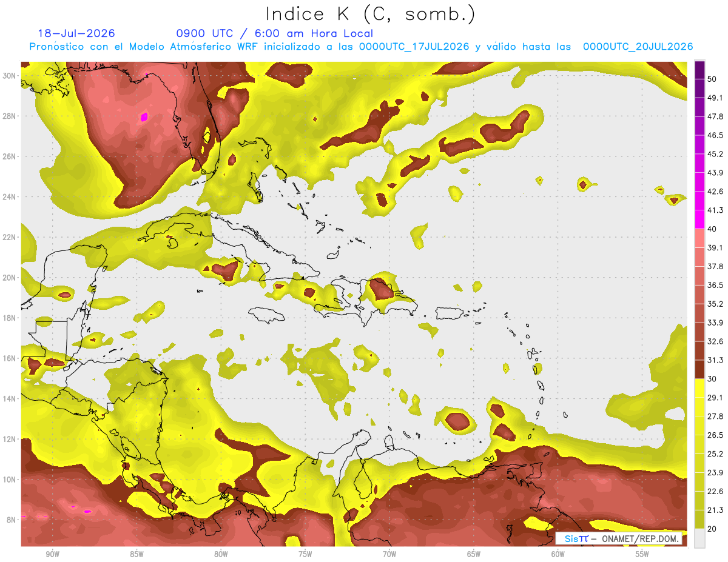This screenshot has width=728, height=562.
Task: Click the color scale value 30
Action: click(713, 379)
